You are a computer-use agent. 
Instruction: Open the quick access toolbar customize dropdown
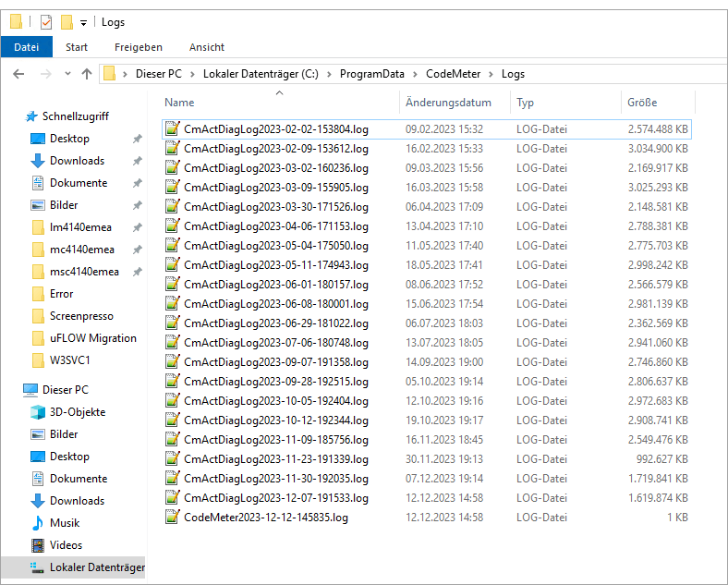(x=84, y=22)
